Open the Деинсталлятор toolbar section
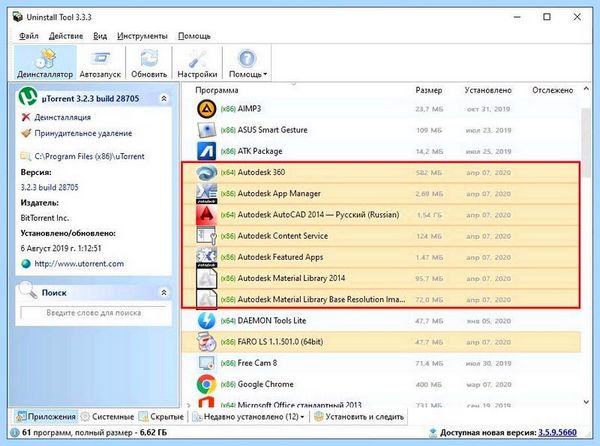600x446 pixels. click(45, 63)
